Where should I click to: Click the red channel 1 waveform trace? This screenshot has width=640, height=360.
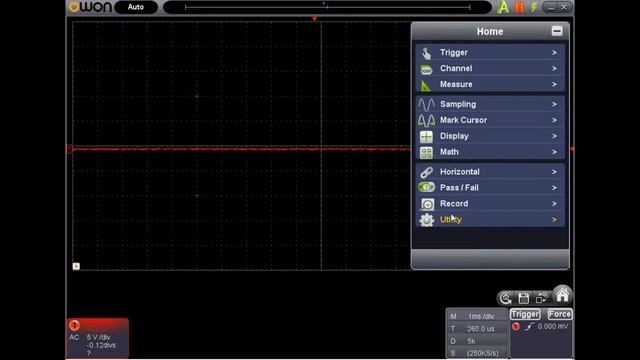pyautogui.click(x=242, y=149)
